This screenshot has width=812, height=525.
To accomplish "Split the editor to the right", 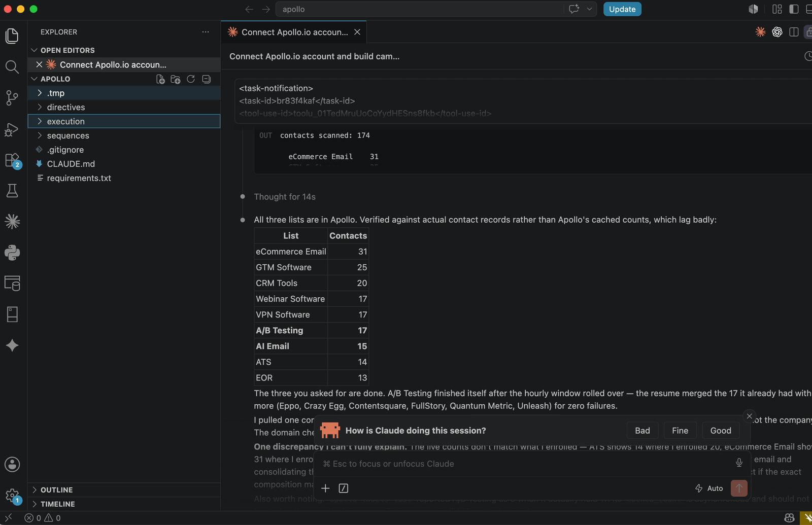I will [x=794, y=32].
